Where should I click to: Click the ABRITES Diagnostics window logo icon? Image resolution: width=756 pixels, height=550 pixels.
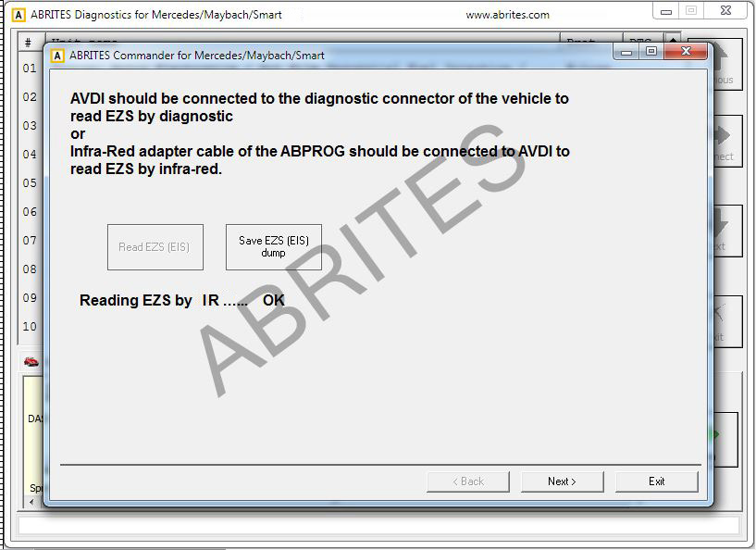coord(19,15)
